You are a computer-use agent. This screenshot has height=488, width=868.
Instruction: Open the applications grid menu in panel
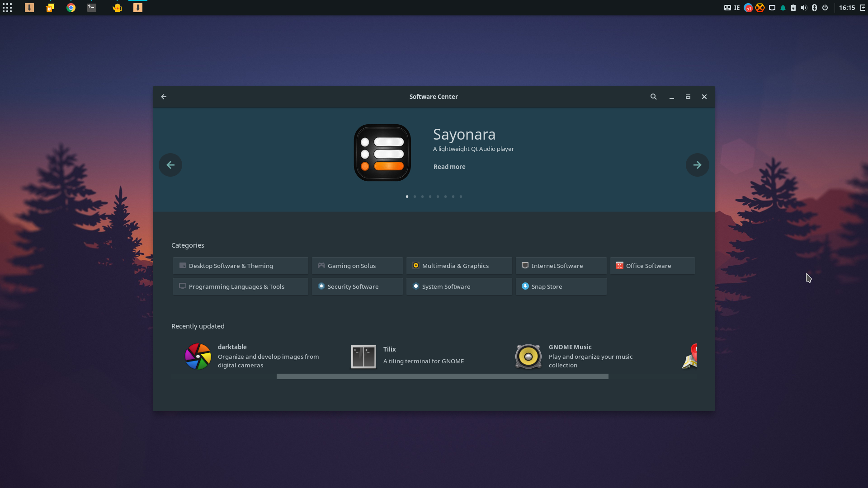(7, 8)
